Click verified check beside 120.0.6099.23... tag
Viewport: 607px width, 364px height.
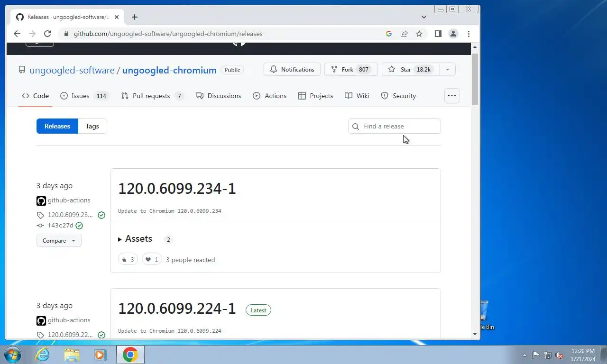tap(101, 215)
